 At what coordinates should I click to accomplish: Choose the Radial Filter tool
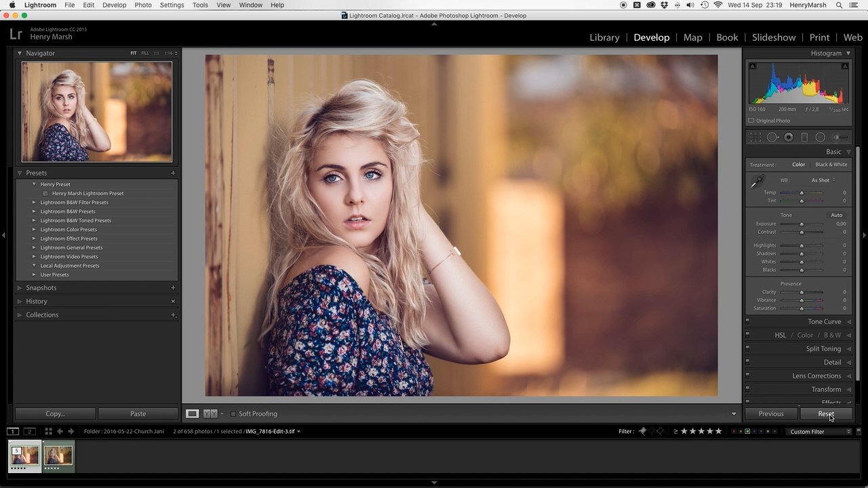pos(820,138)
